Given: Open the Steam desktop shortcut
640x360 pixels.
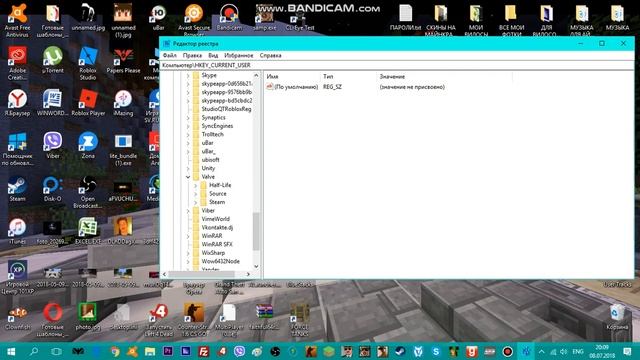Looking at the screenshot, I should click(x=17, y=189).
